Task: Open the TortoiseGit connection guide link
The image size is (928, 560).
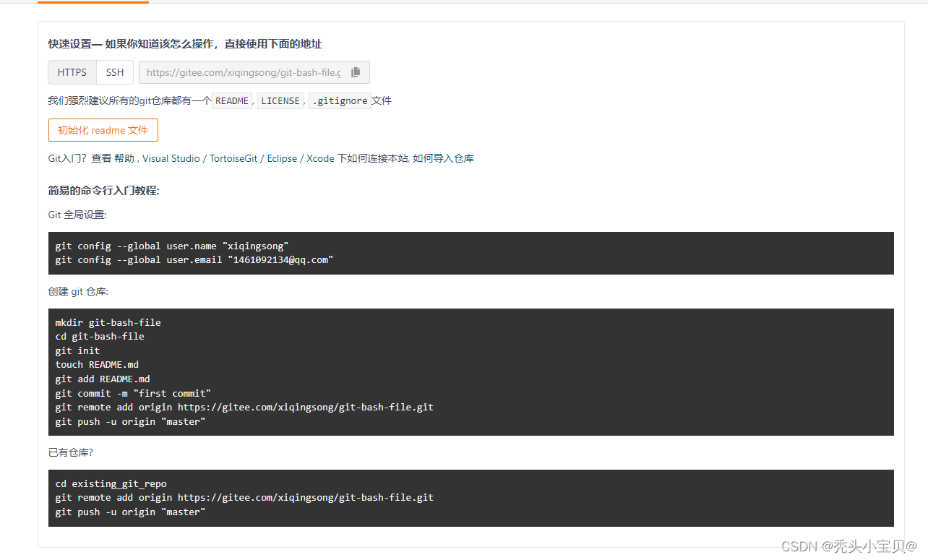Action: 233,158
